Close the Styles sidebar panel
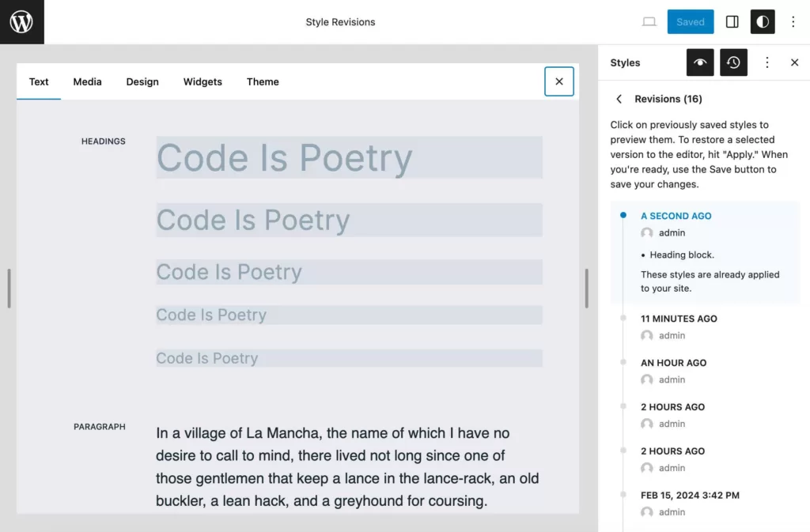Image resolution: width=810 pixels, height=532 pixels. click(x=794, y=62)
